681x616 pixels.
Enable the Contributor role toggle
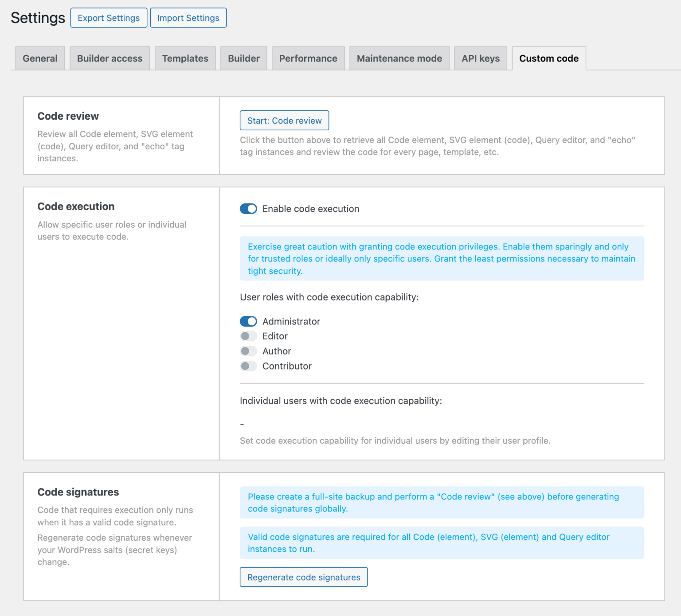point(248,366)
